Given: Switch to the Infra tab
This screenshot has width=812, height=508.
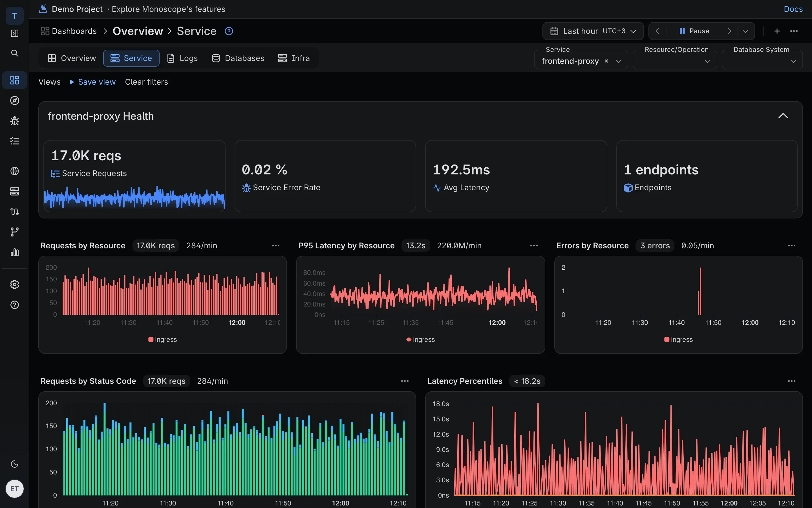Looking at the screenshot, I should pos(294,58).
